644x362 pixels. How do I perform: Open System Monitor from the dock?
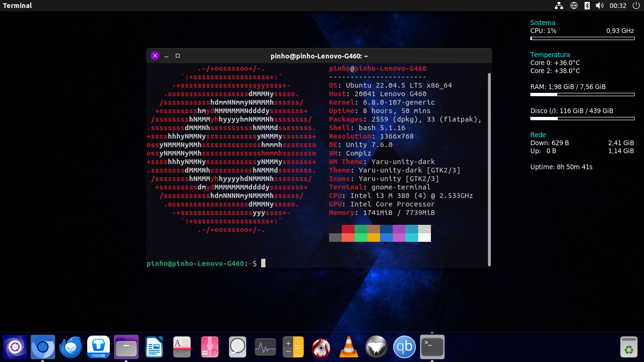click(265, 347)
